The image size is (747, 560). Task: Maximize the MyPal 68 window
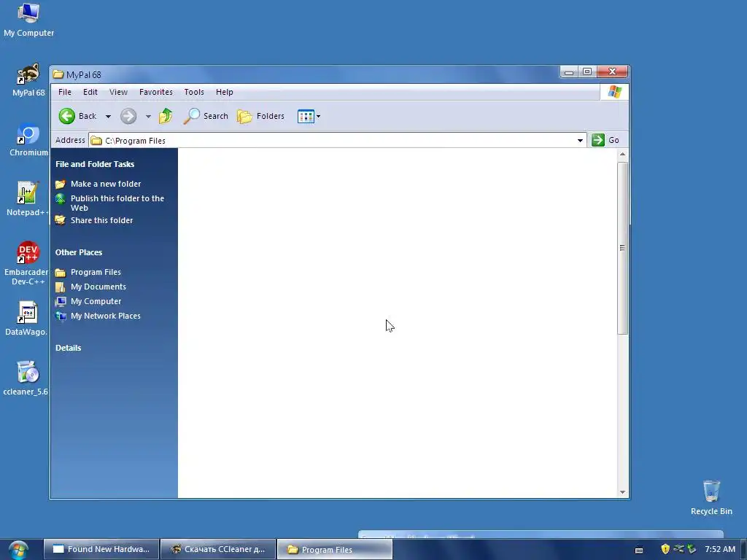(x=587, y=71)
